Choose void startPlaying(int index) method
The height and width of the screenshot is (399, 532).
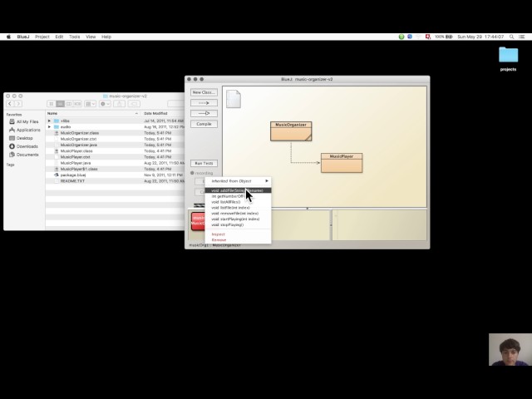[238, 219]
